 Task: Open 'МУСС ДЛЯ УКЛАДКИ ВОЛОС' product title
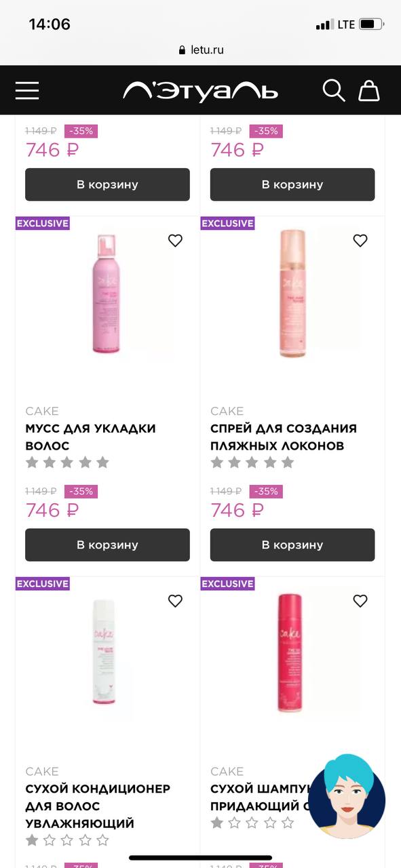click(x=90, y=437)
